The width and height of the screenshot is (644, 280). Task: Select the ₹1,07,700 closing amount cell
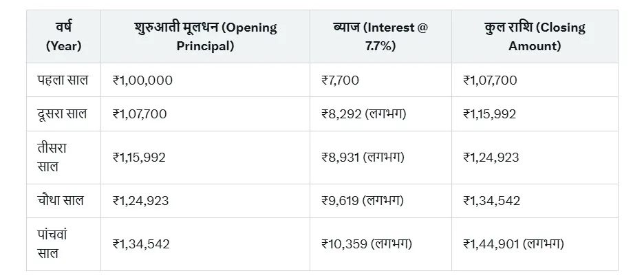[x=490, y=80]
